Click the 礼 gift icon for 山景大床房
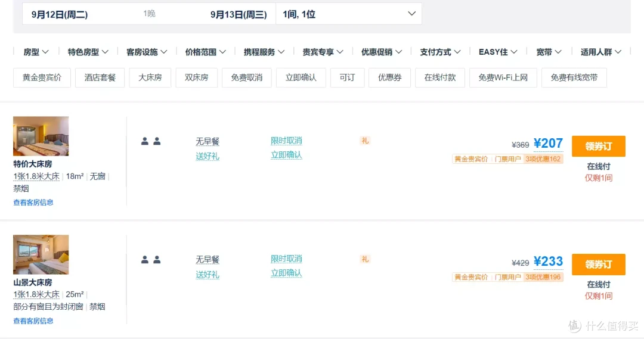Image resolution: width=644 pixels, height=339 pixels. (x=365, y=259)
